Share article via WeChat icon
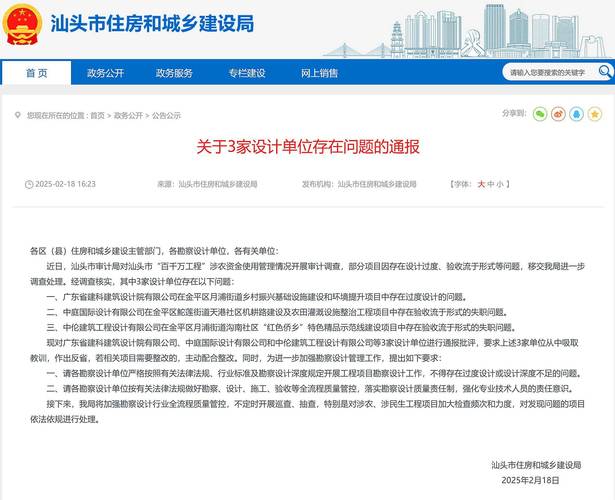 point(540,114)
